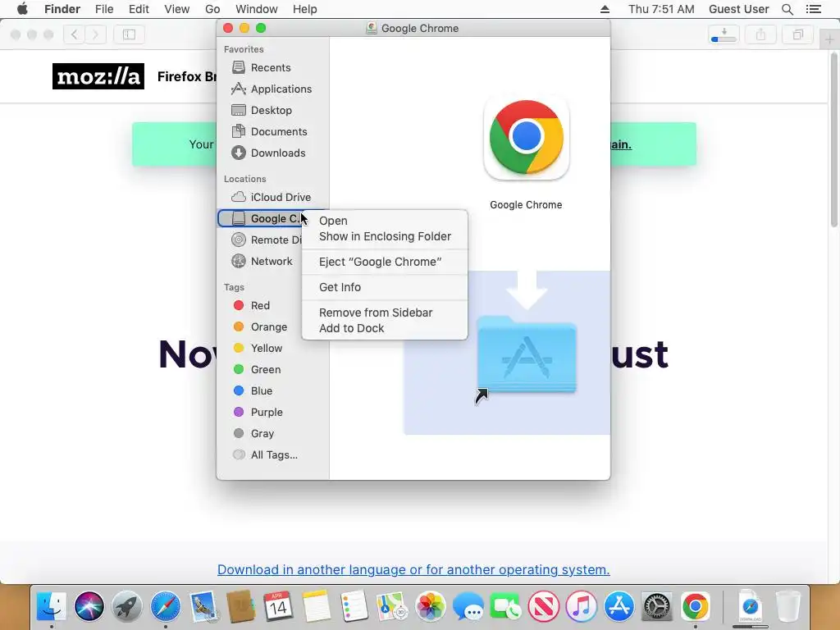
Task: Open Recents in Finder sidebar
Action: 271,67
